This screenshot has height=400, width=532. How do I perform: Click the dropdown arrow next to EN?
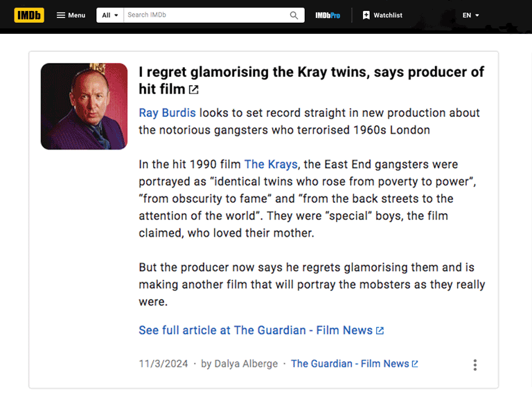(x=477, y=15)
